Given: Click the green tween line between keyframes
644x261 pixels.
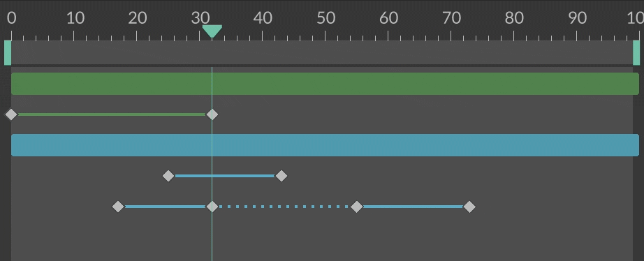Looking at the screenshot, I should click(111, 114).
